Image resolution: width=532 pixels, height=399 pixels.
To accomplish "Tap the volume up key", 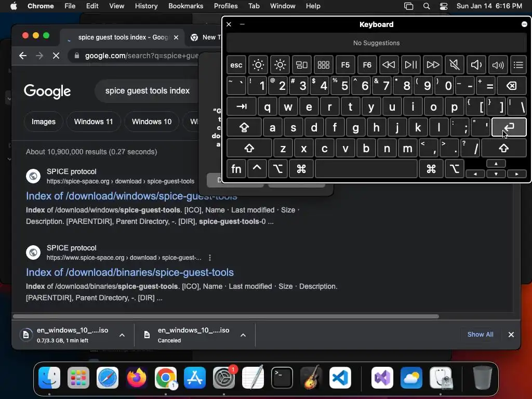I will coord(498,65).
